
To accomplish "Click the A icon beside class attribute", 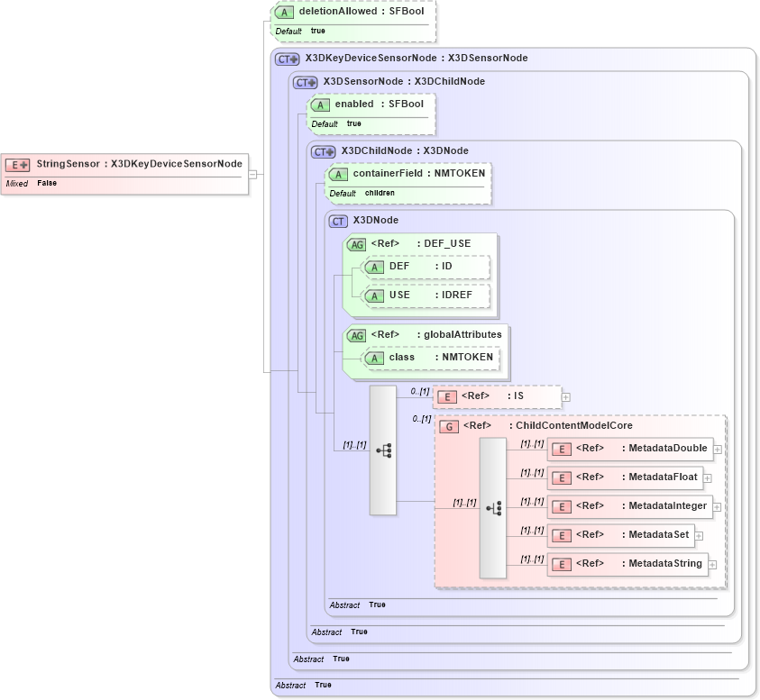I will pos(374,358).
